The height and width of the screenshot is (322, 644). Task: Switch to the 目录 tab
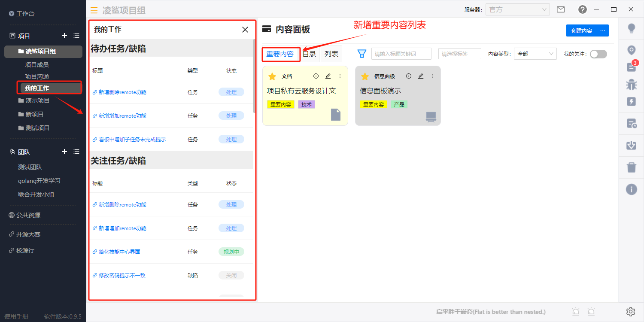click(x=309, y=54)
